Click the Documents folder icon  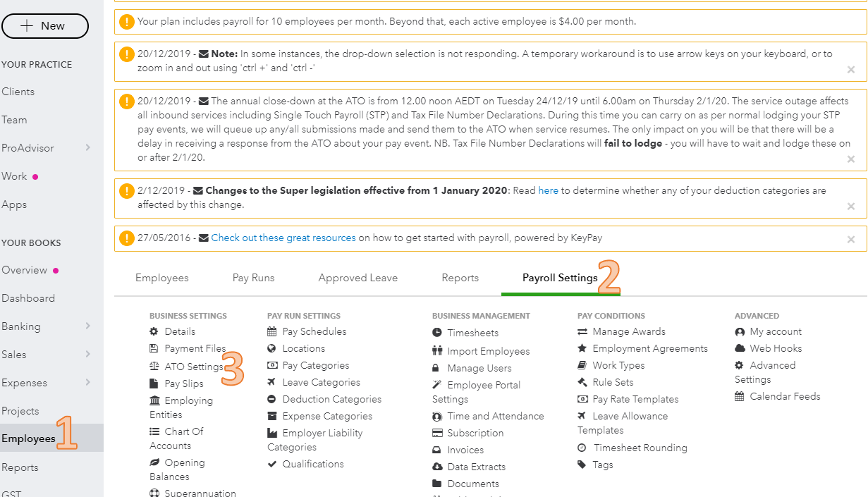[x=437, y=484]
